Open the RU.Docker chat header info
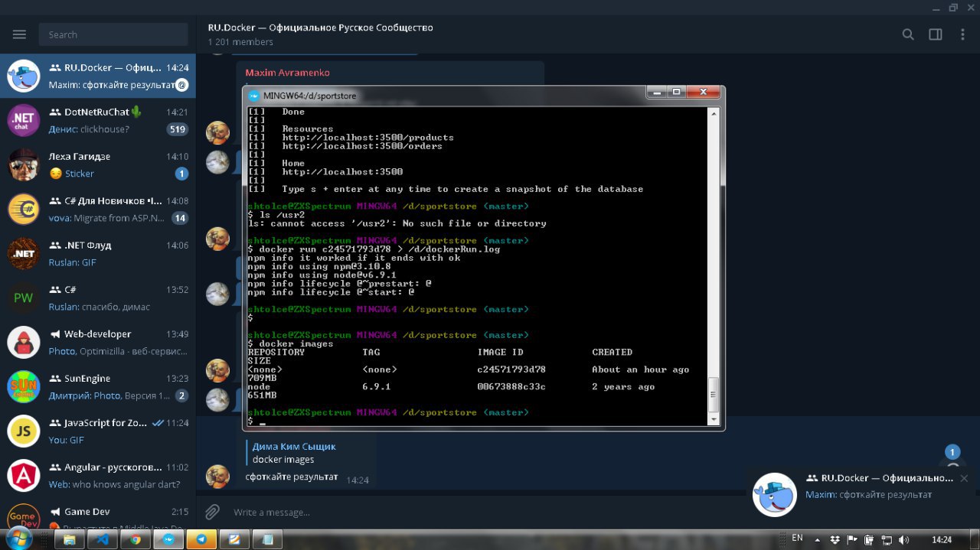The width and height of the screenshot is (980, 550). [x=321, y=34]
